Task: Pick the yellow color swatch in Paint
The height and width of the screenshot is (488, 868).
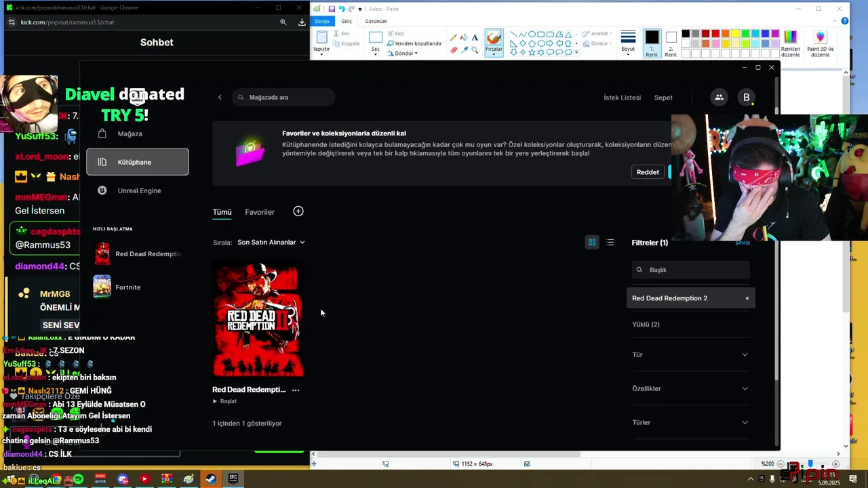Action: (736, 33)
